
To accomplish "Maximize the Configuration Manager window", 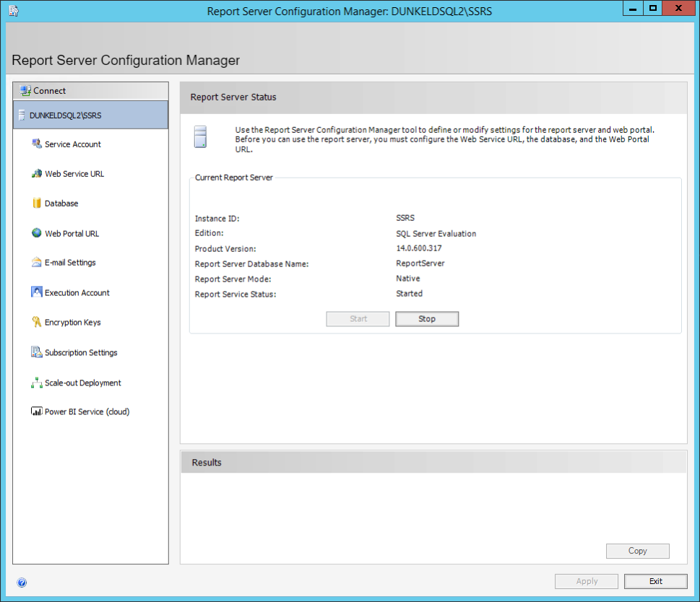I will 652,9.
